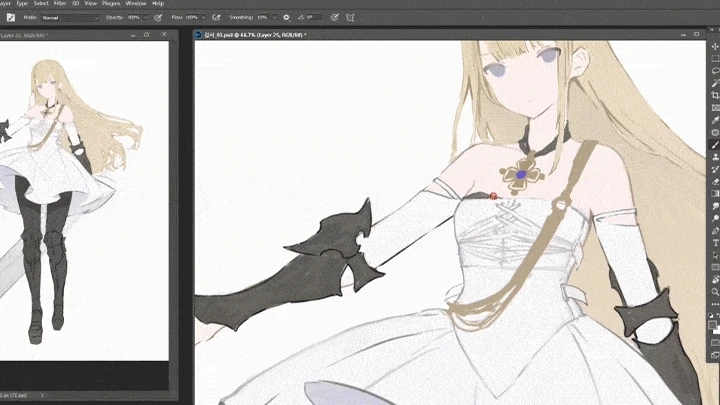Open the 3D menu
The height and width of the screenshot is (405, 720).
pyautogui.click(x=76, y=3)
